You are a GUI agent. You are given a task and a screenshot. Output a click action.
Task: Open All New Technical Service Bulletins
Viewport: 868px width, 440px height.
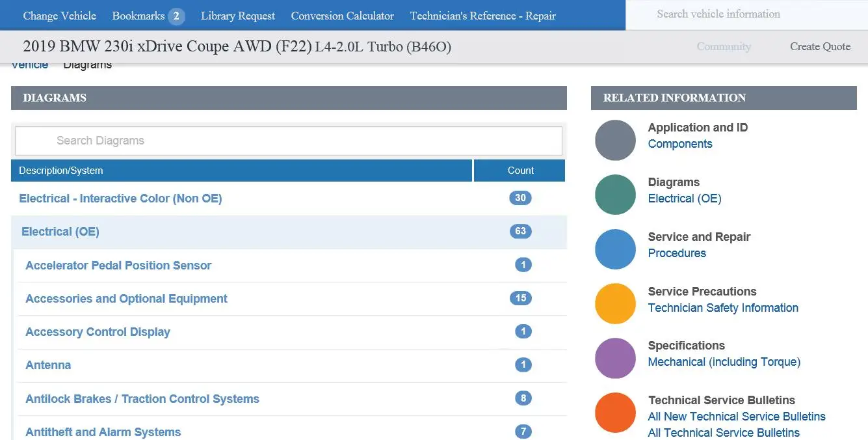[x=737, y=417]
